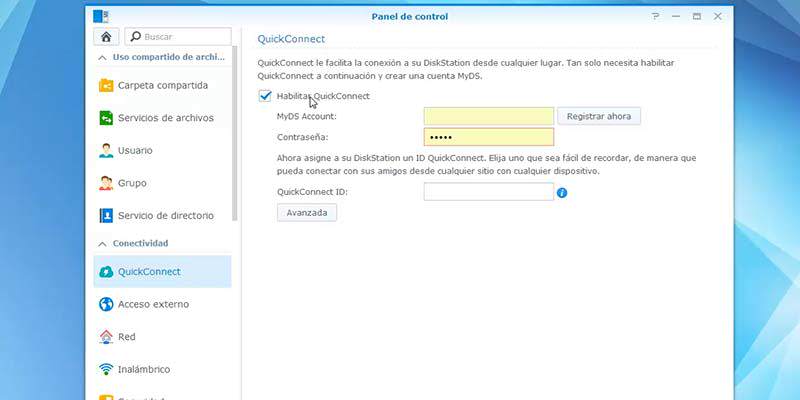The height and width of the screenshot is (400, 800).
Task: Collapse the Conectividad section
Action: (103, 244)
